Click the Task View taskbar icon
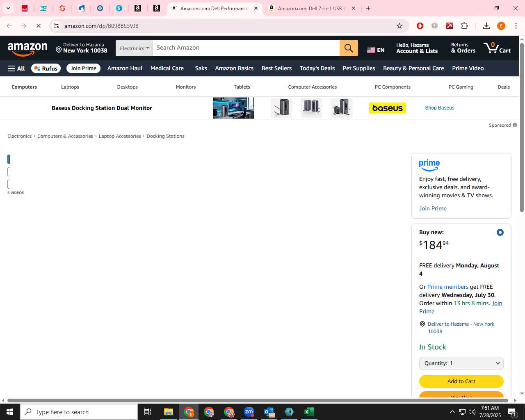This screenshot has height=420, width=525. 148,412
